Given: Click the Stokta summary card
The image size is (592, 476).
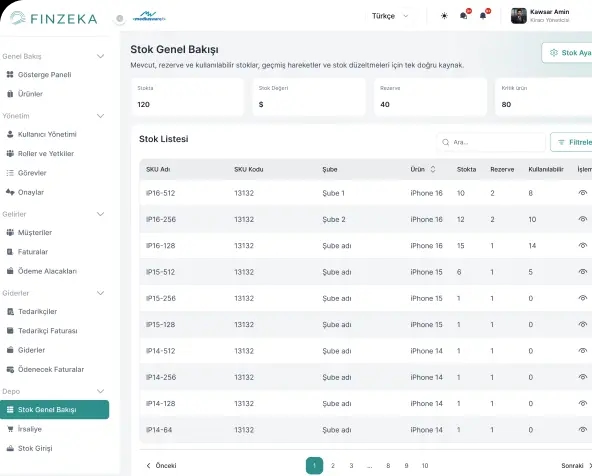Looking at the screenshot, I should click(188, 97).
